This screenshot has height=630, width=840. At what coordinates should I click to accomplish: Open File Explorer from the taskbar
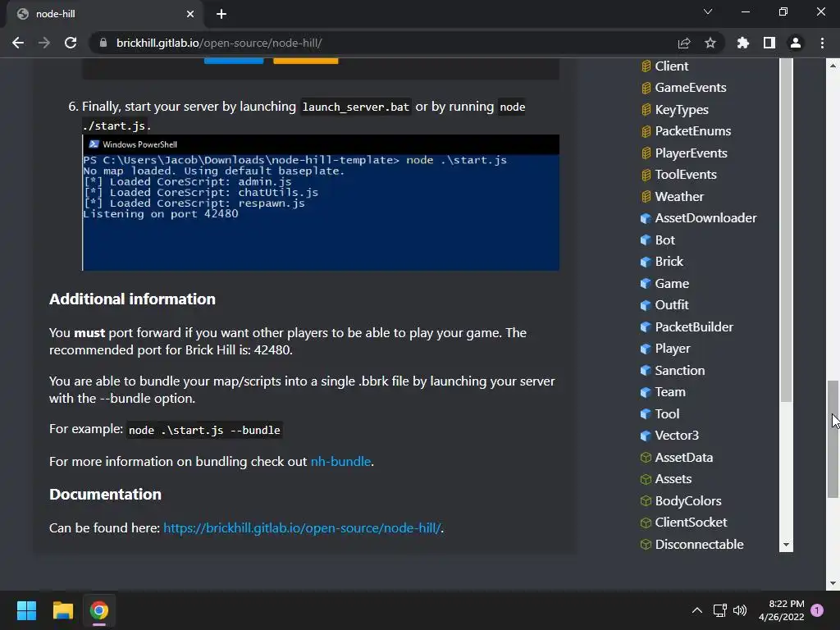(62, 610)
